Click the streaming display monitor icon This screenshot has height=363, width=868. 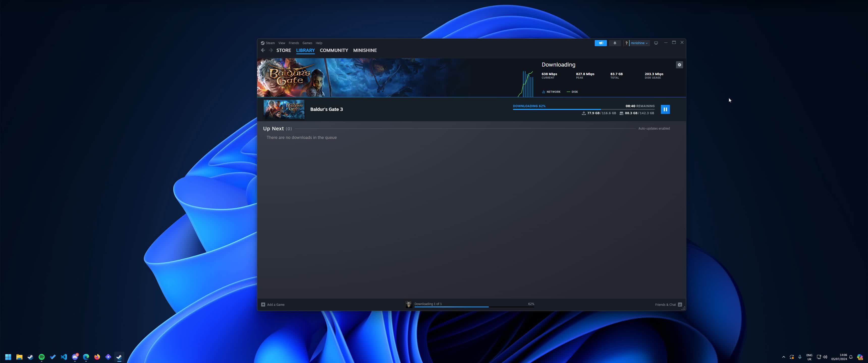(x=656, y=43)
